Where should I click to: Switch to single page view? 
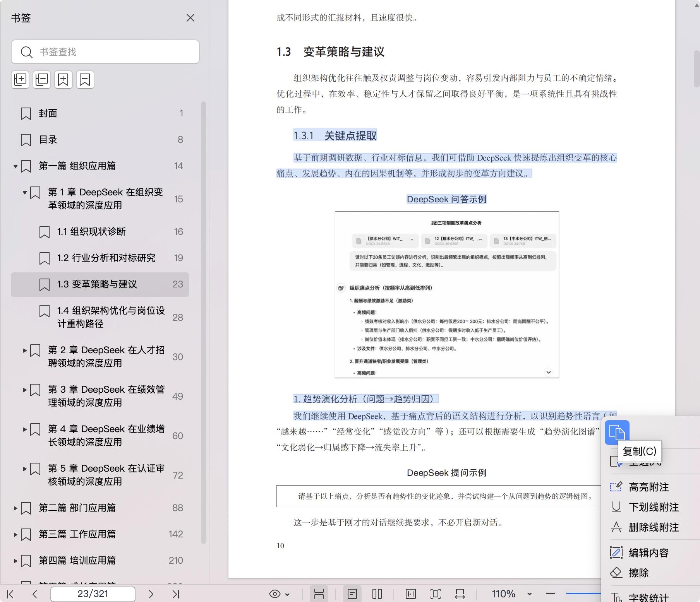tap(352, 594)
